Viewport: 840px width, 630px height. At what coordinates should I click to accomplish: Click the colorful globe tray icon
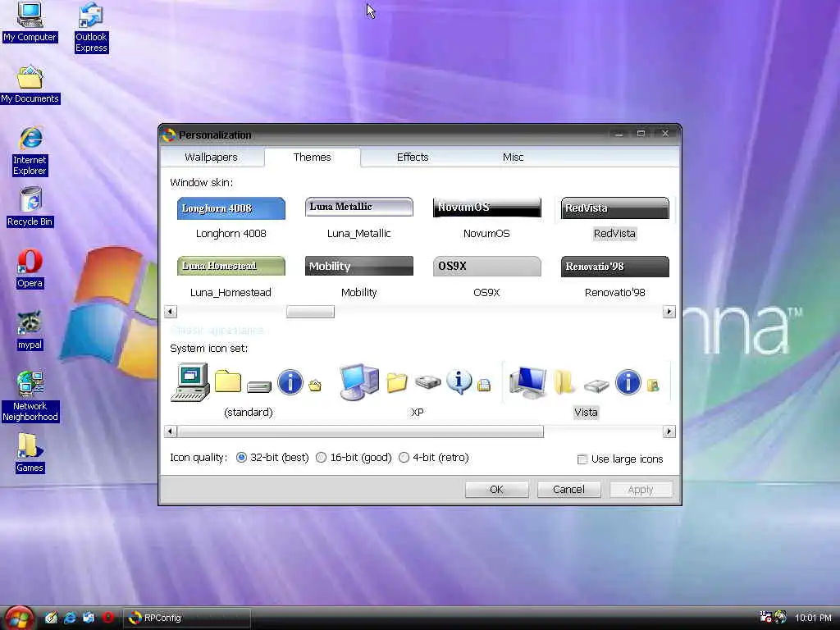(x=781, y=617)
